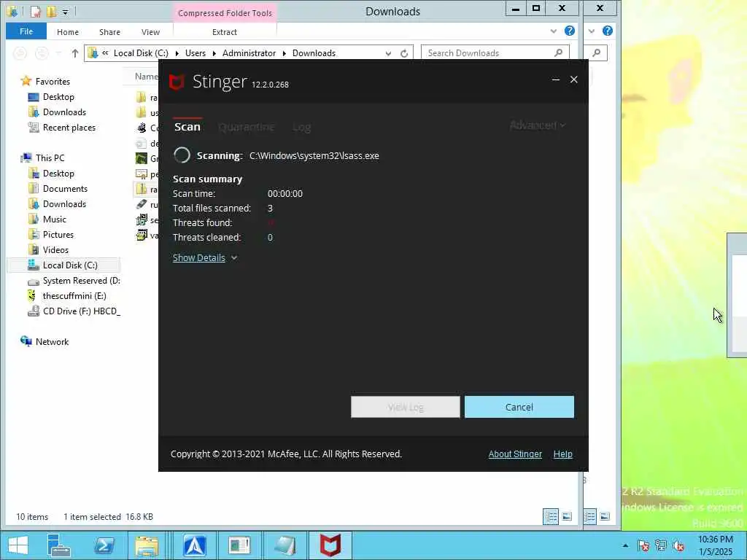Switch to large icons view in status bar
Image resolution: width=747 pixels, height=560 pixels.
pos(567,516)
